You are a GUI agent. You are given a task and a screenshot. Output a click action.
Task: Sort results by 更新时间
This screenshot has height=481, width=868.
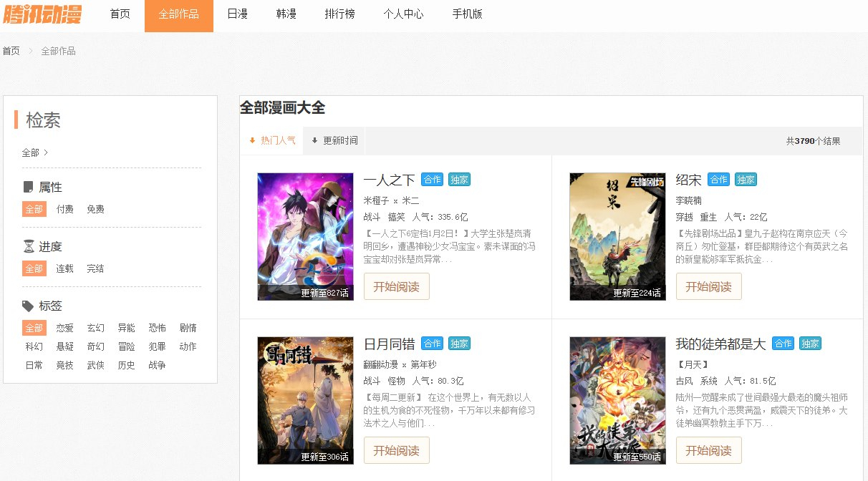pos(334,140)
